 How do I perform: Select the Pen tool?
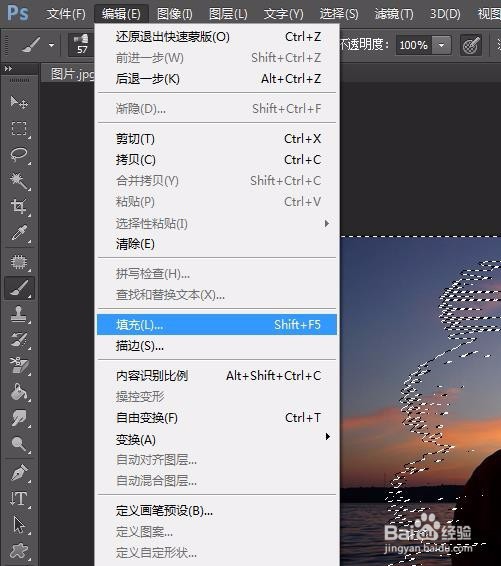point(19,473)
